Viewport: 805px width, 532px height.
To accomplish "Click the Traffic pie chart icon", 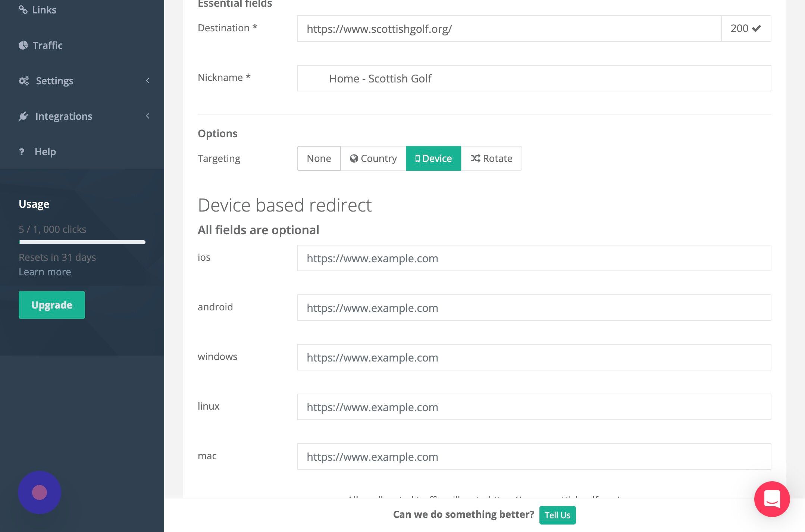I will pyautogui.click(x=23, y=45).
